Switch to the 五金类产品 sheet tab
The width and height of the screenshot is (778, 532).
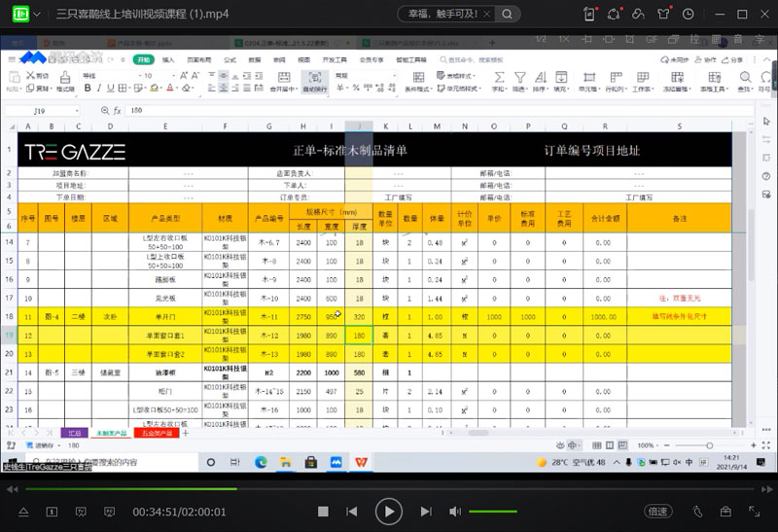[157, 433]
